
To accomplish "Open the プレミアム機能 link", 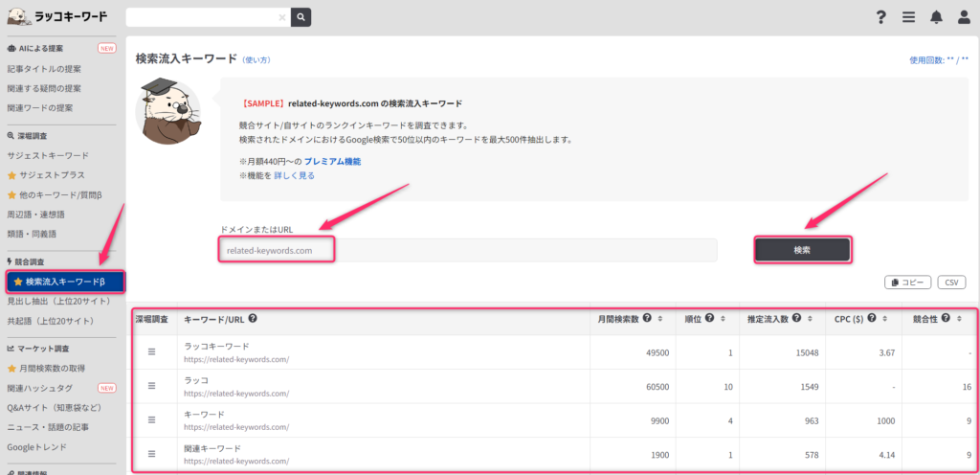I will [332, 161].
